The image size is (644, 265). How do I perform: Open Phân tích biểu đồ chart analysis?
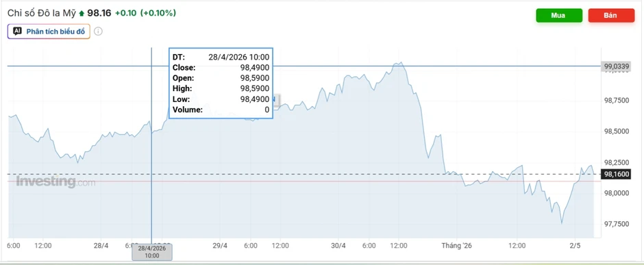pyautogui.click(x=49, y=31)
